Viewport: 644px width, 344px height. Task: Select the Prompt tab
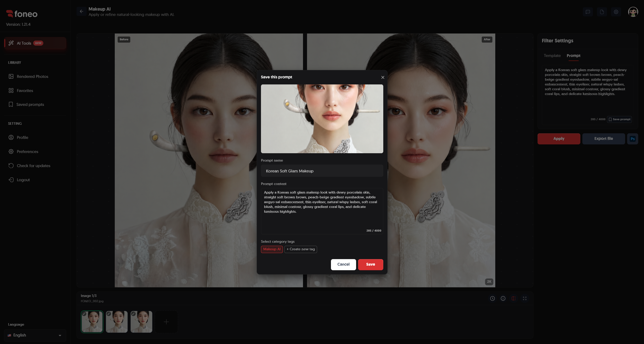pos(573,56)
